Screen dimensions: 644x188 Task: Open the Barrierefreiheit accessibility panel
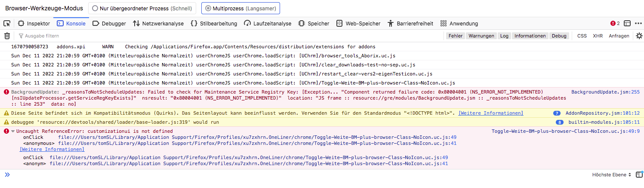410,23
